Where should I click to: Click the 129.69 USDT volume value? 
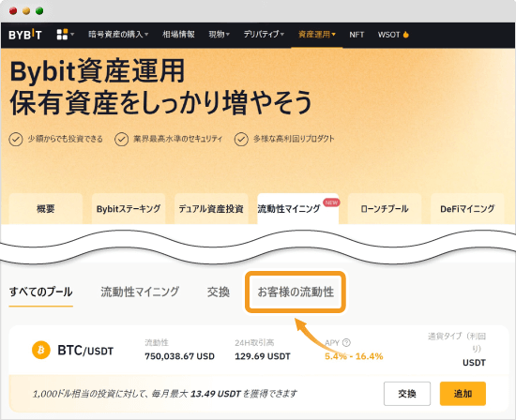tap(263, 356)
